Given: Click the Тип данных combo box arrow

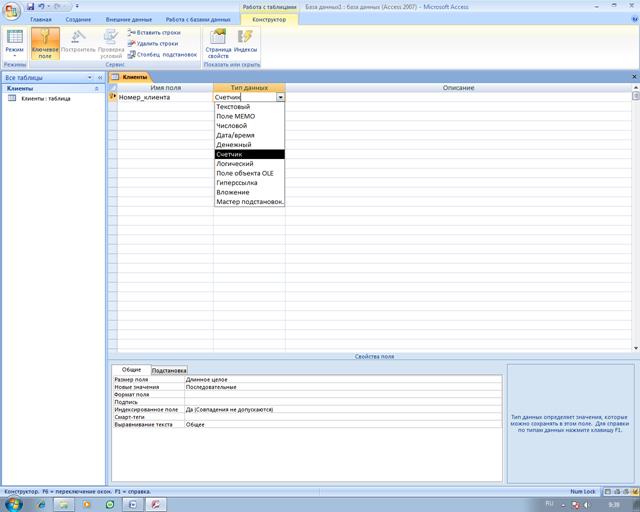Looking at the screenshot, I should click(x=280, y=97).
